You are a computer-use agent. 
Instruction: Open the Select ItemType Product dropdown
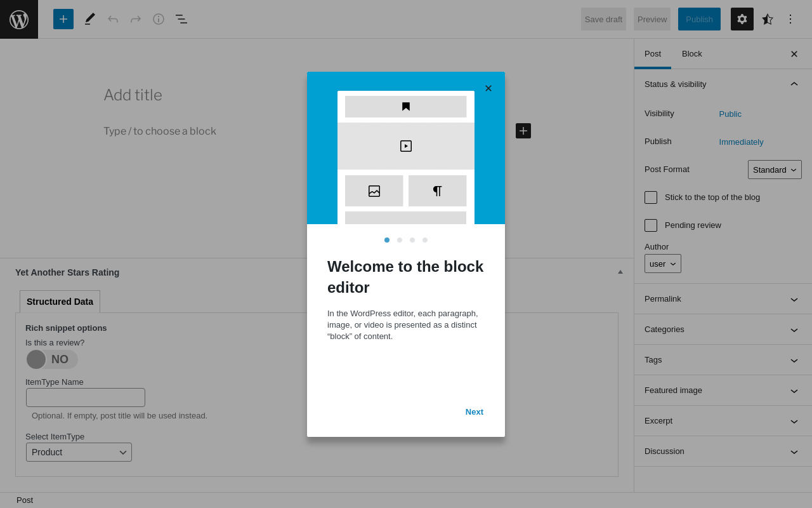point(79,452)
